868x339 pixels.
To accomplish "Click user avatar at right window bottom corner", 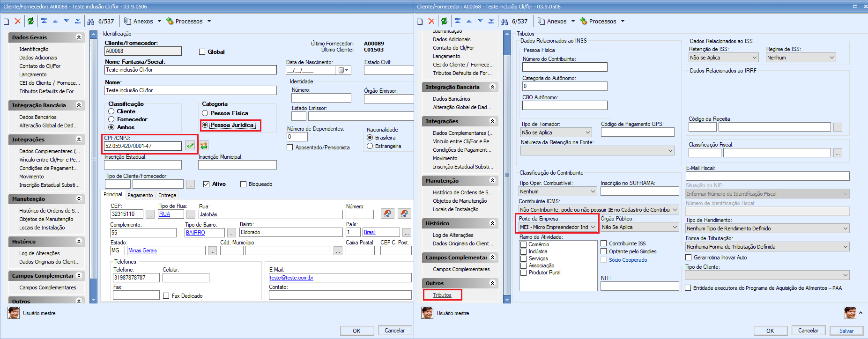I will (x=850, y=313).
